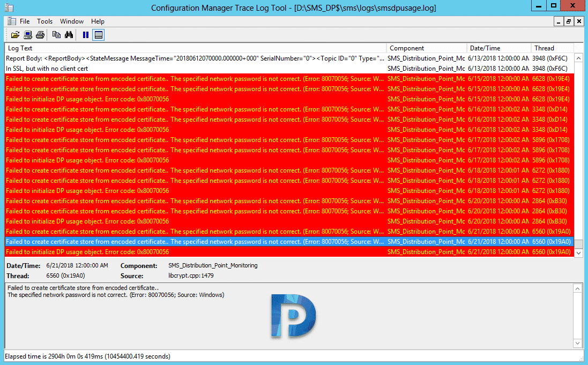This screenshot has height=365, width=588.
Task: Minimize the inner log document window
Action: pos(559,21)
